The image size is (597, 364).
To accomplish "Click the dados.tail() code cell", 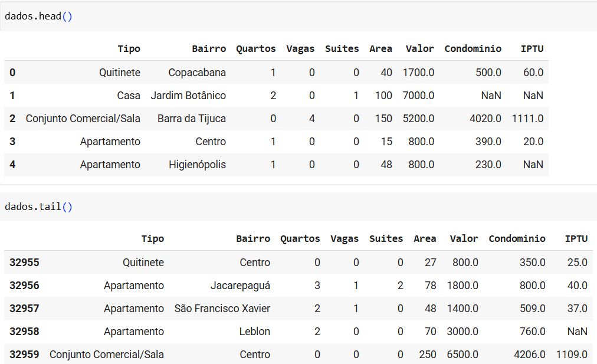I will (298, 206).
